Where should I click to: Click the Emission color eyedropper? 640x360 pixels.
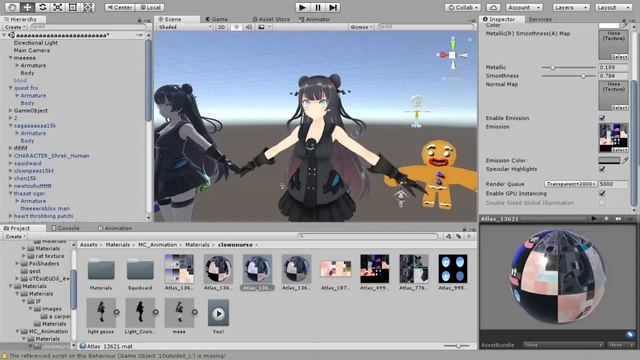pyautogui.click(x=625, y=160)
